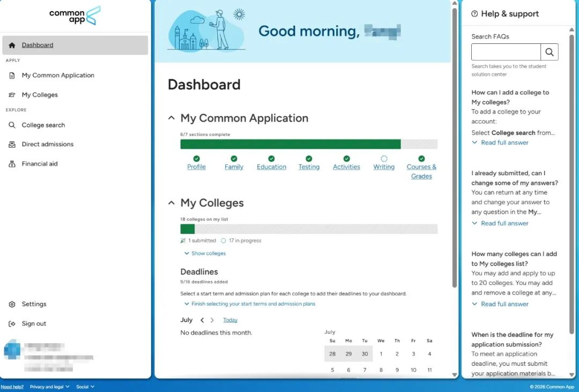This screenshot has height=392, width=579.
Task: Click the Common App logo
Action: coord(75,16)
